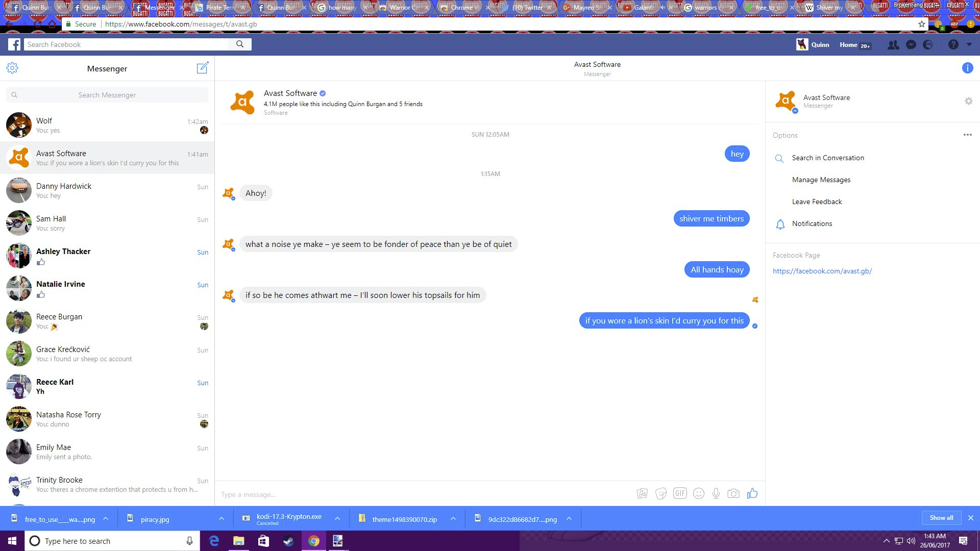Open File Explorer from taskbar
Viewport: 980px width, 551px height.
tap(239, 541)
